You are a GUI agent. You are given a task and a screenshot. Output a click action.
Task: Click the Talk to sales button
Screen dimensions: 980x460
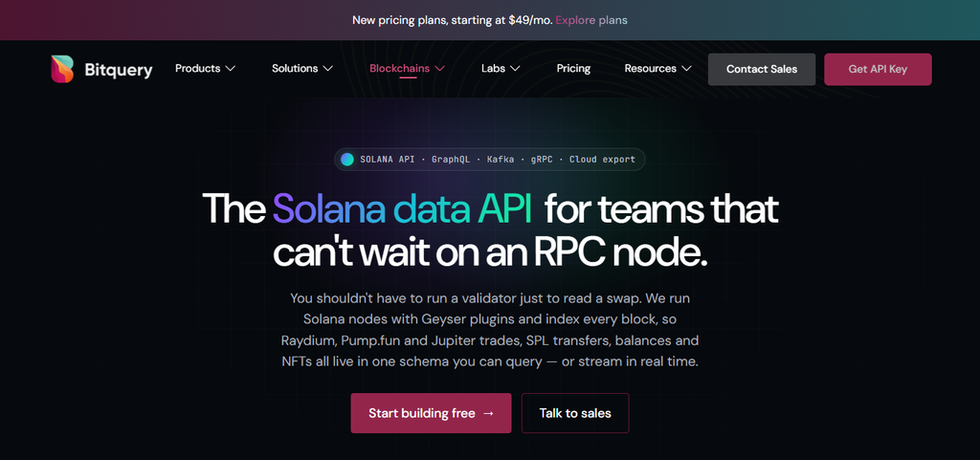tap(575, 413)
